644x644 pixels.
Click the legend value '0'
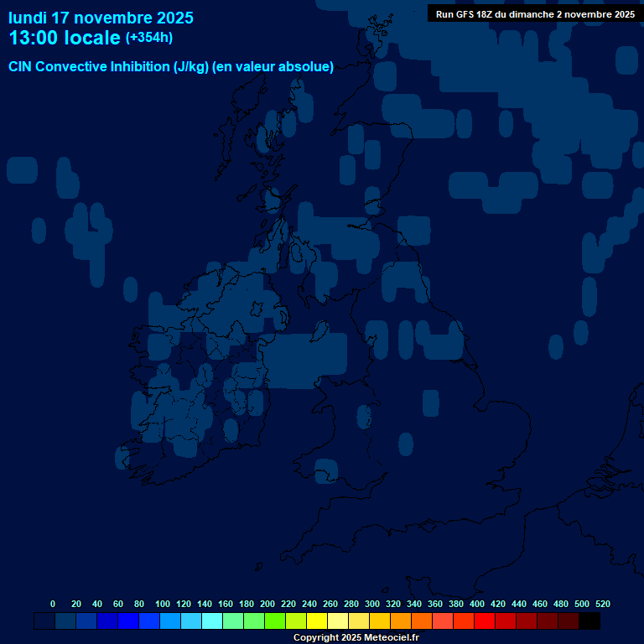pos(53,604)
